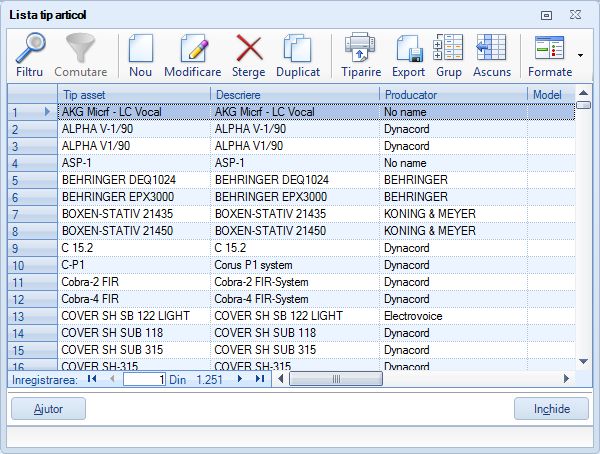Click the Duplicat copy icon
Screen dimensions: 600x454
click(297, 56)
